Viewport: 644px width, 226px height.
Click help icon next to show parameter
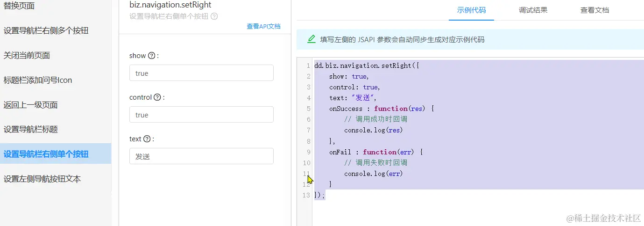pyautogui.click(x=151, y=56)
